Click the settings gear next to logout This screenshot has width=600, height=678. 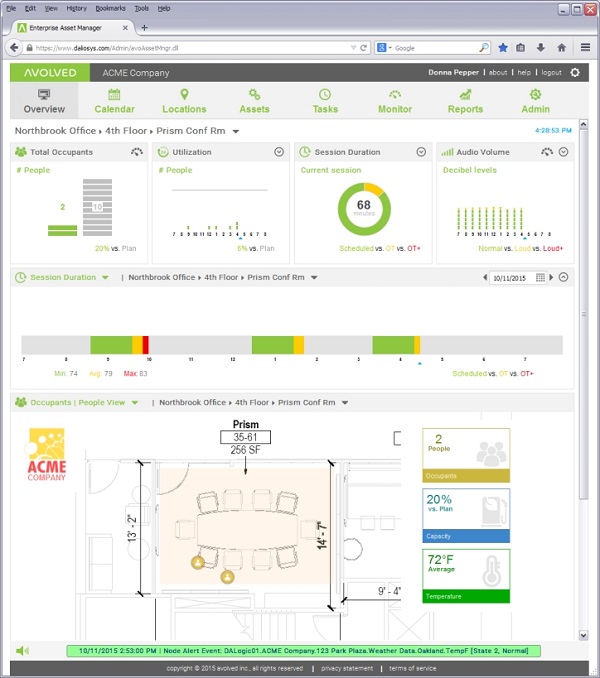574,73
